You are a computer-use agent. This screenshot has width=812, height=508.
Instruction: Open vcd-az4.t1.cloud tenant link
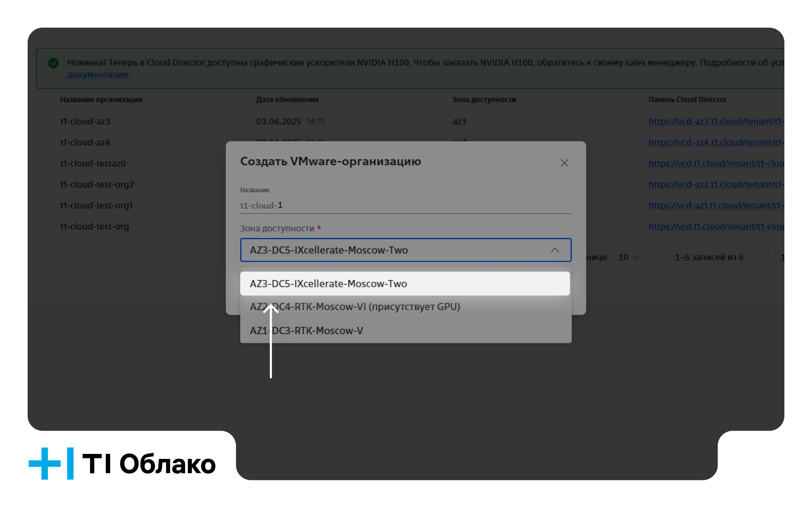[716, 142]
